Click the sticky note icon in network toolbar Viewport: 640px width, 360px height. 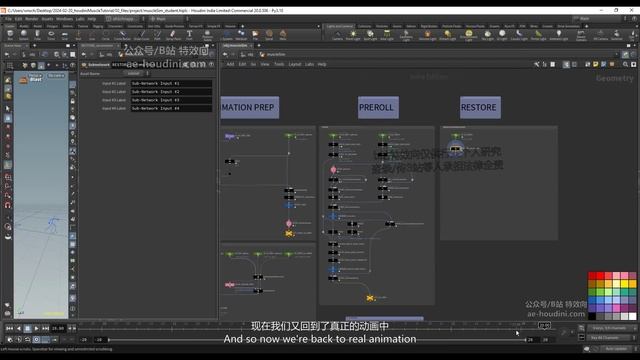pos(596,64)
